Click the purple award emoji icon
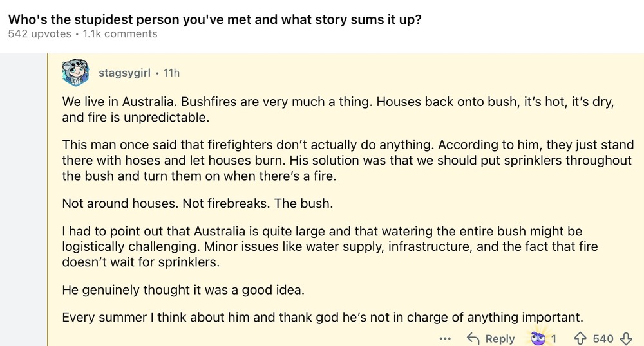The height and width of the screenshot is (346, 644). 537,338
